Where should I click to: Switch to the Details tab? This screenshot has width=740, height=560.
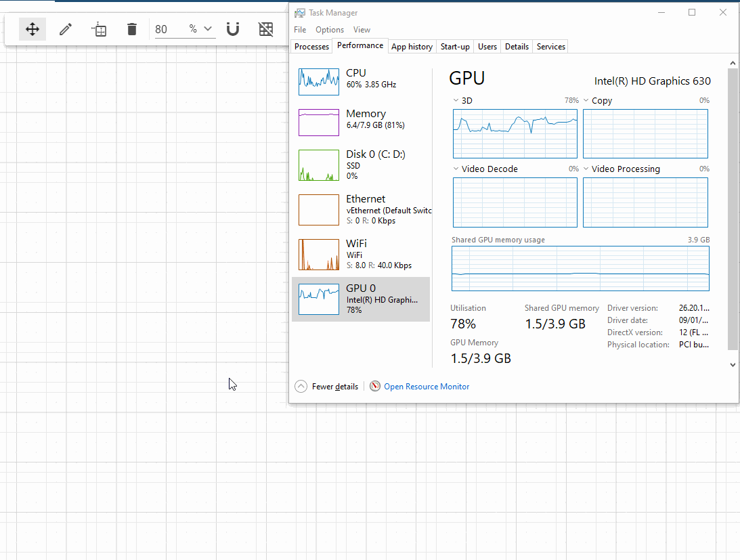[x=517, y=47]
